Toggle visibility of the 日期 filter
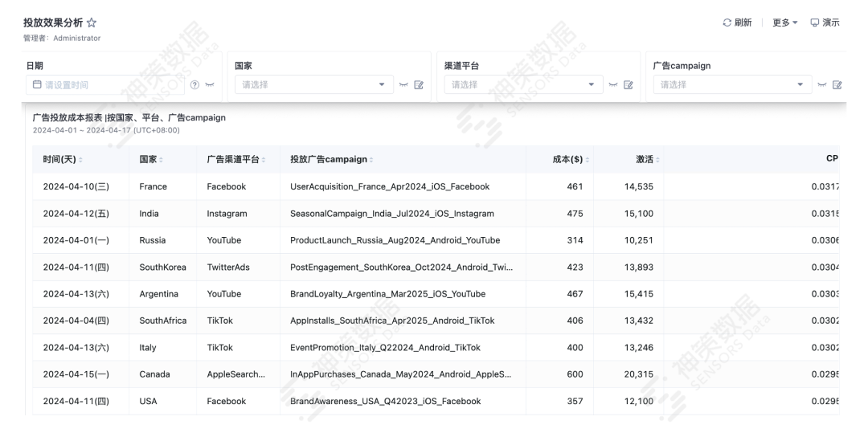Image resolution: width=868 pixels, height=433 pixels. pos(210,84)
